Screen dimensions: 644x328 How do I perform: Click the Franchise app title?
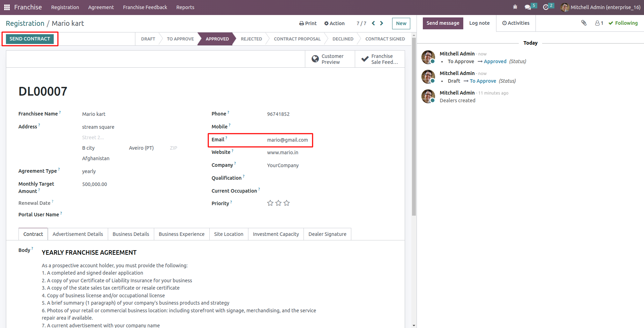[x=28, y=7]
